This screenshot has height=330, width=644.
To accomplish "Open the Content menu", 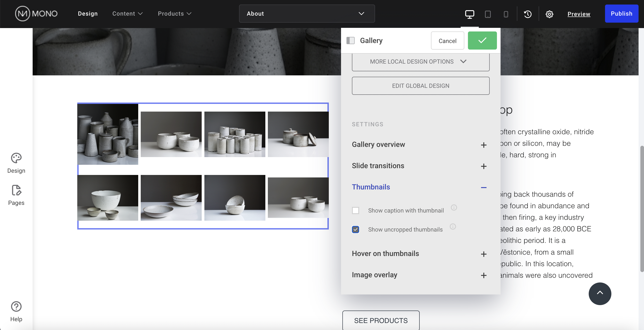I will pos(128,14).
